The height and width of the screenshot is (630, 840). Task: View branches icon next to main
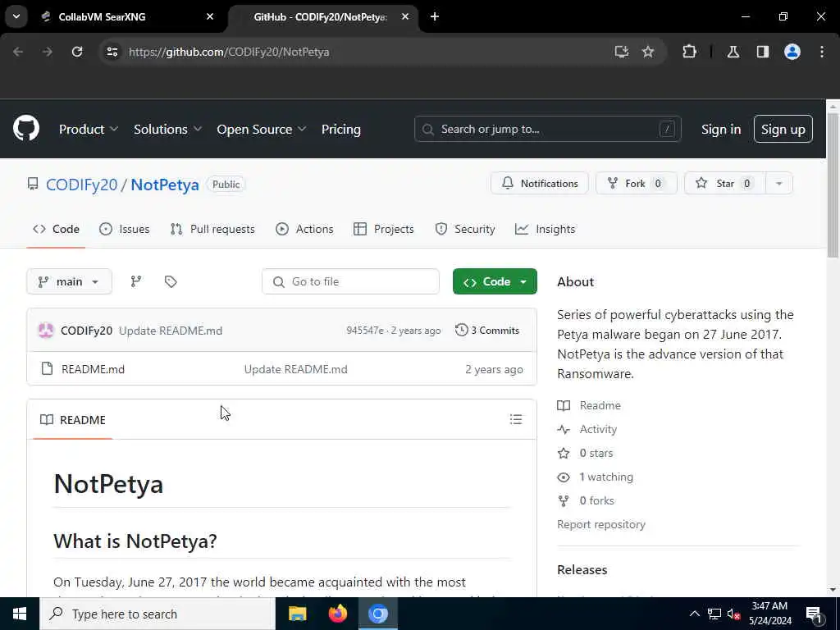tap(136, 282)
